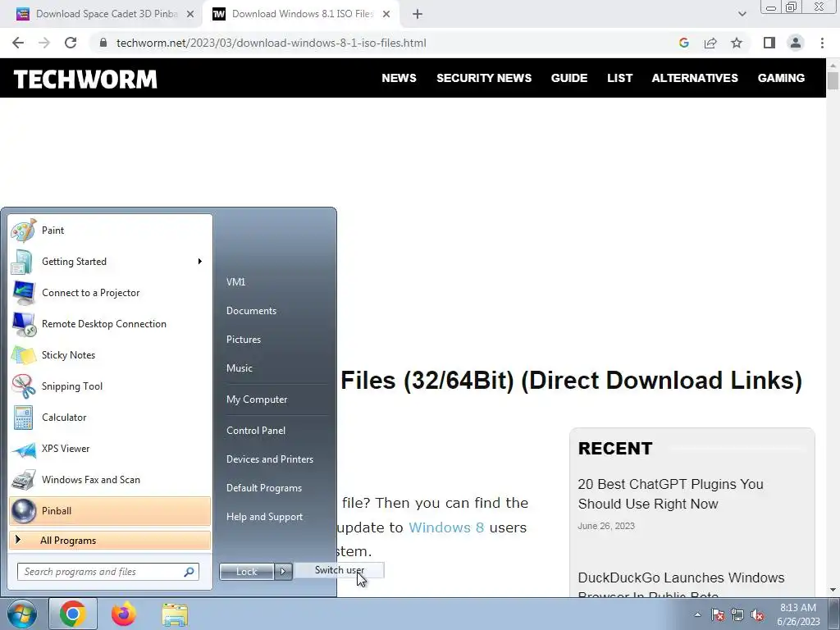Open the GUIDE nav link
Image resolution: width=840 pixels, height=630 pixels.
point(569,78)
